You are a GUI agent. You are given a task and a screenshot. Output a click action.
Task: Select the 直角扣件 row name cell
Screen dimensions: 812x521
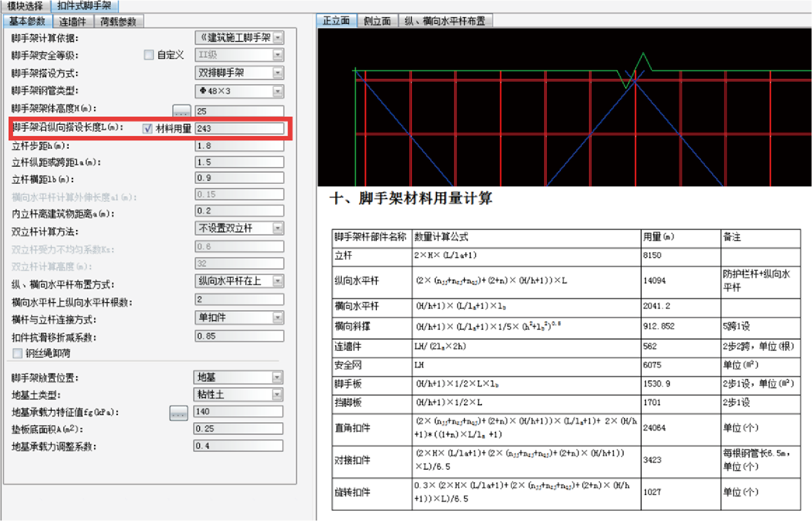372,429
